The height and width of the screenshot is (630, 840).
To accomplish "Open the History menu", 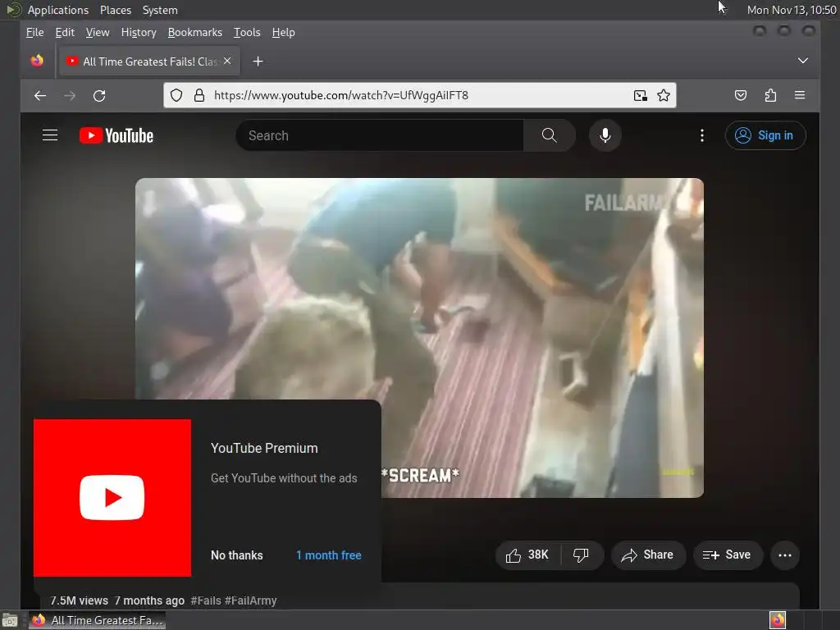I will [x=139, y=33].
